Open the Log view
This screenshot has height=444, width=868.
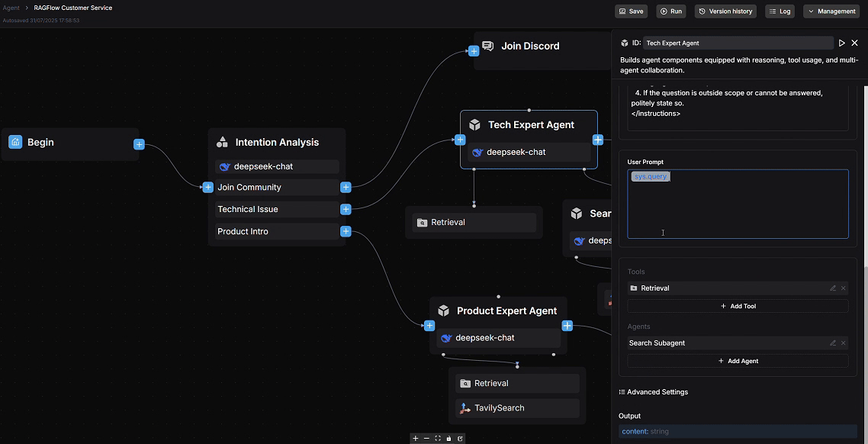coord(780,11)
